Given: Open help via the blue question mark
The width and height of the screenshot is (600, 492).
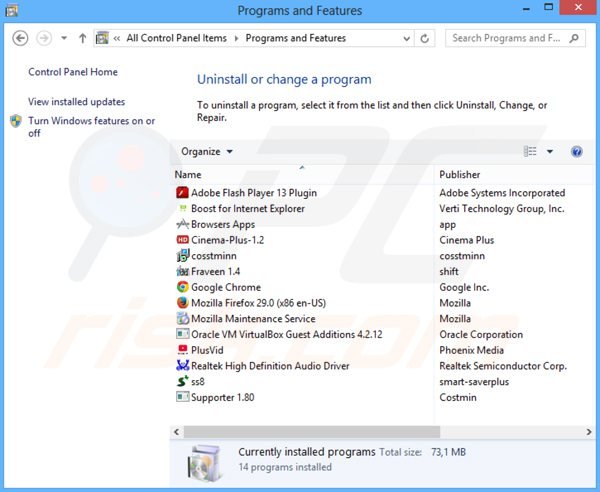Looking at the screenshot, I should click(576, 152).
